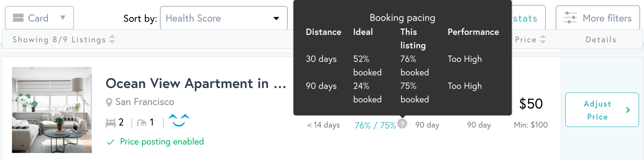
Task: Open the Card view dropdown
Action: [x=39, y=18]
